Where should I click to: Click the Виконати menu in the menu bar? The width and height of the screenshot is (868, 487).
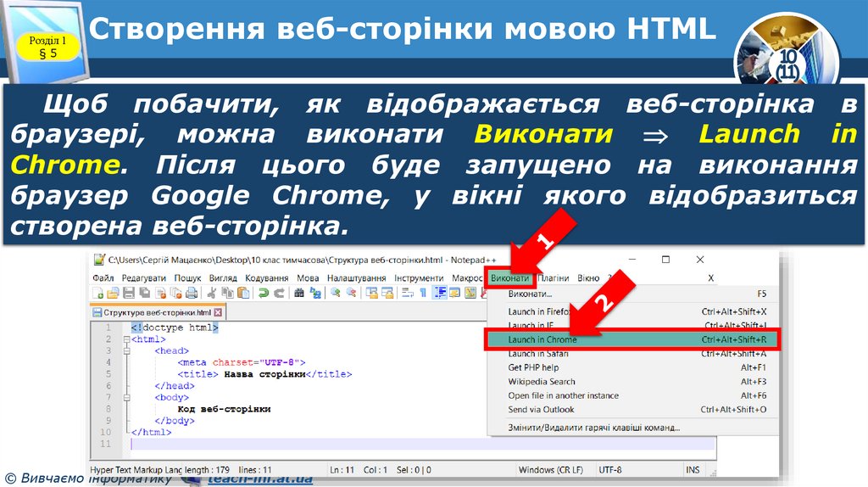[x=509, y=278]
